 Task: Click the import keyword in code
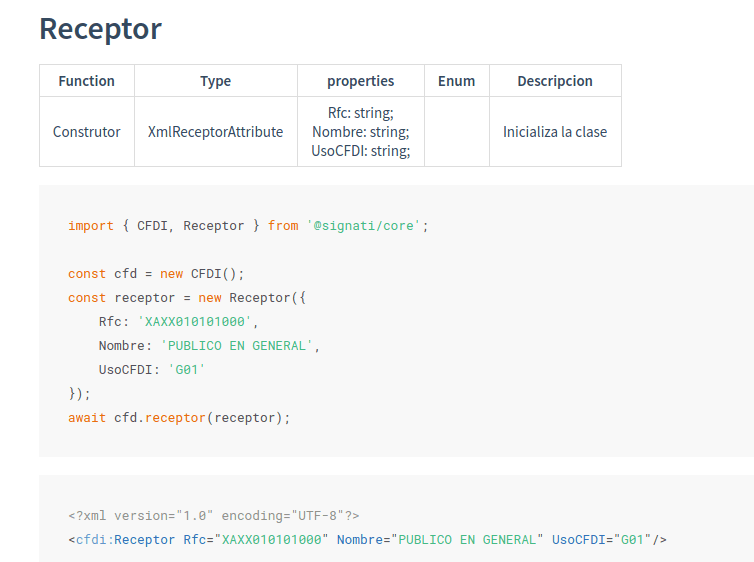click(x=91, y=225)
